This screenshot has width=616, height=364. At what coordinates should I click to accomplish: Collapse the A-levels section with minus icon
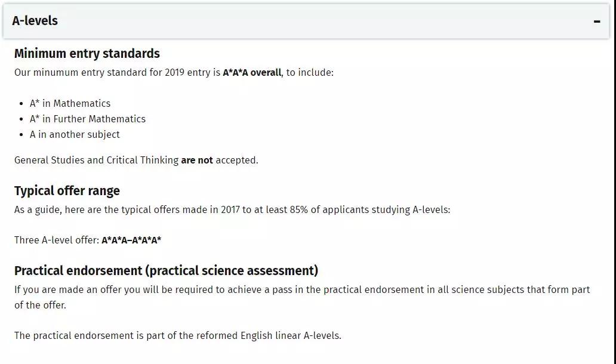pos(597,21)
